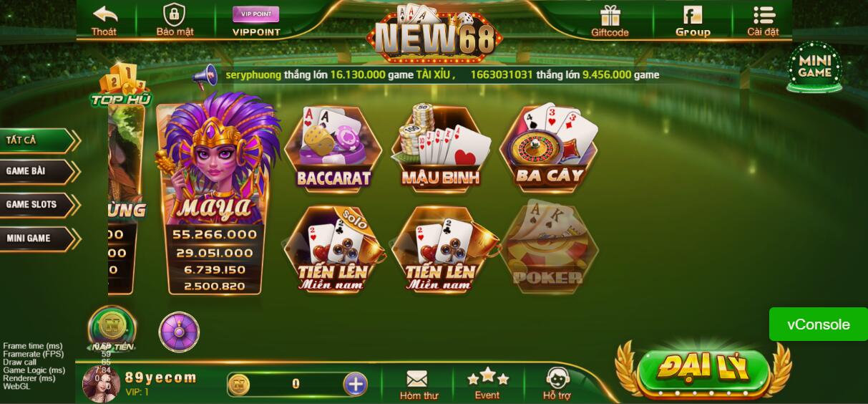Viewport: 868px width, 404px height.
Task: Open the Hỗ trợ support headset
Action: pos(557,385)
